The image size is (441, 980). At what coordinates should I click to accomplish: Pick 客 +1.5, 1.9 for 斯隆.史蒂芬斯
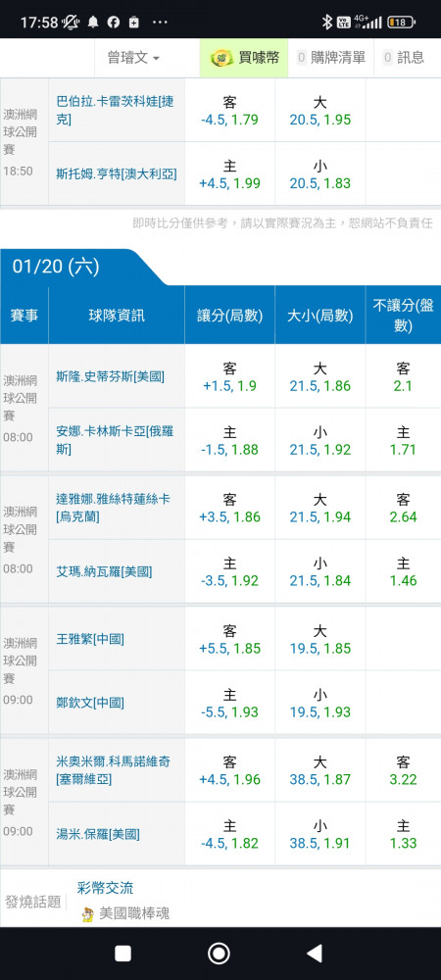(229, 377)
